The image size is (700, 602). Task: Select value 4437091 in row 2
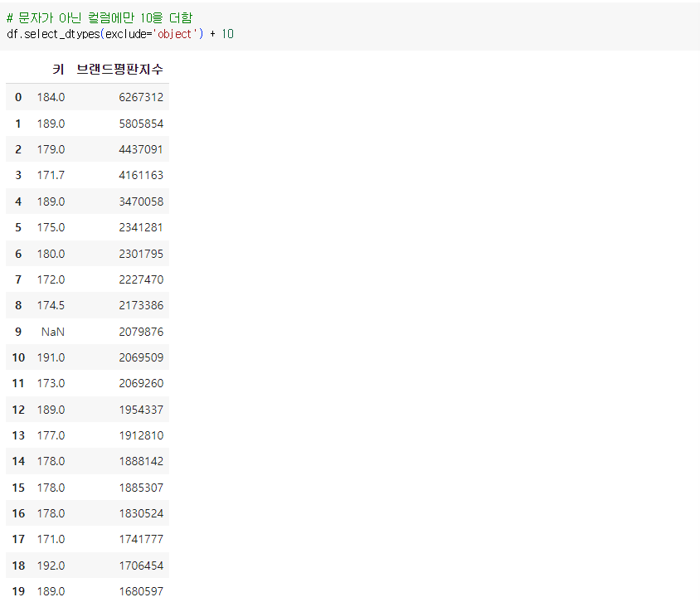coord(141,149)
